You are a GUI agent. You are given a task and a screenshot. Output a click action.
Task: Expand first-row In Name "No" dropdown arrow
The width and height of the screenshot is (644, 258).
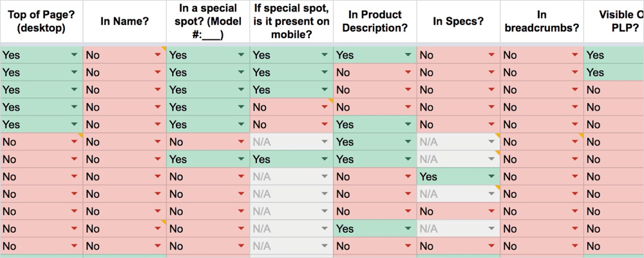[x=157, y=55]
